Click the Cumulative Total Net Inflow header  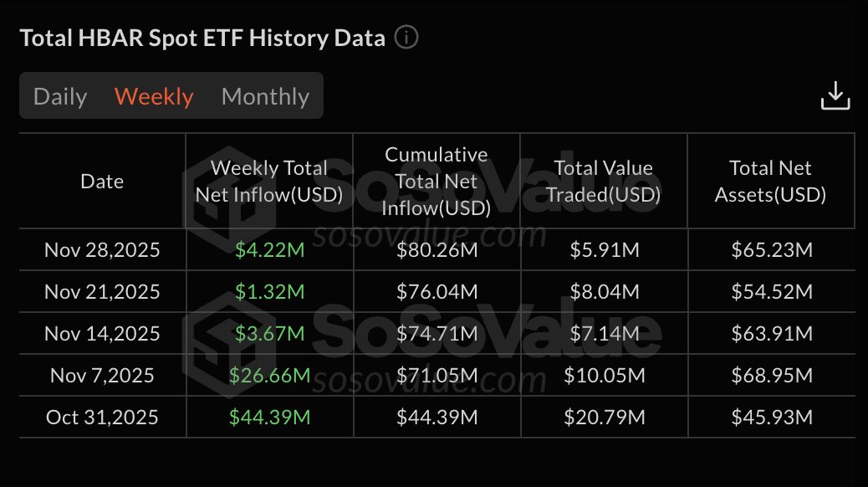click(436, 181)
